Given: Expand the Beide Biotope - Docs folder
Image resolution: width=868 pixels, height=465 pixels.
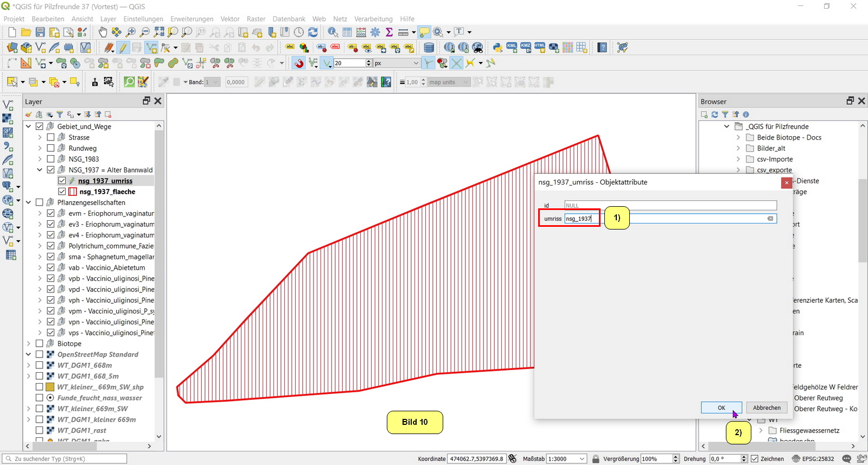Looking at the screenshot, I should point(738,137).
